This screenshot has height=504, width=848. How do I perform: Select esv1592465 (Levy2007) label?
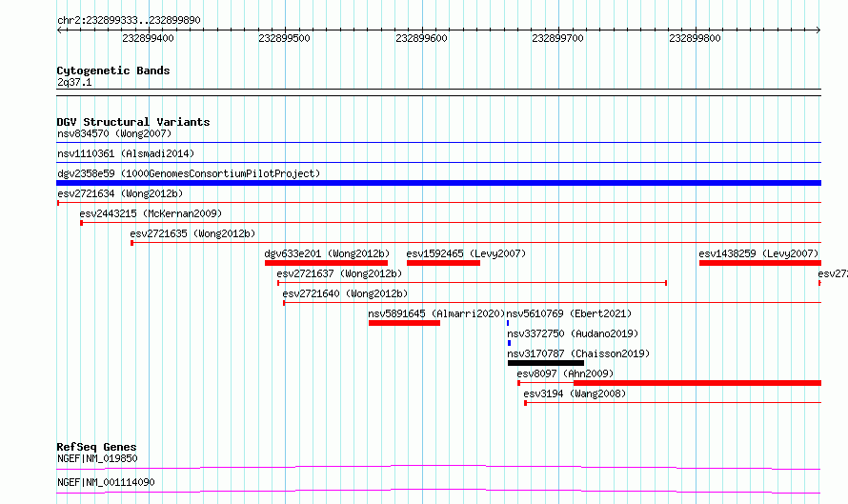466,253
